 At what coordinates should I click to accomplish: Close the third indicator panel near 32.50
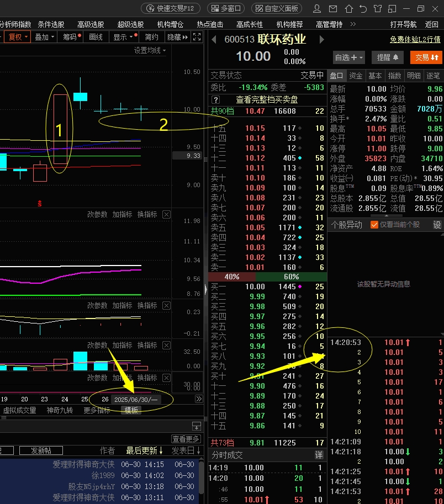pyautogui.click(x=166, y=345)
